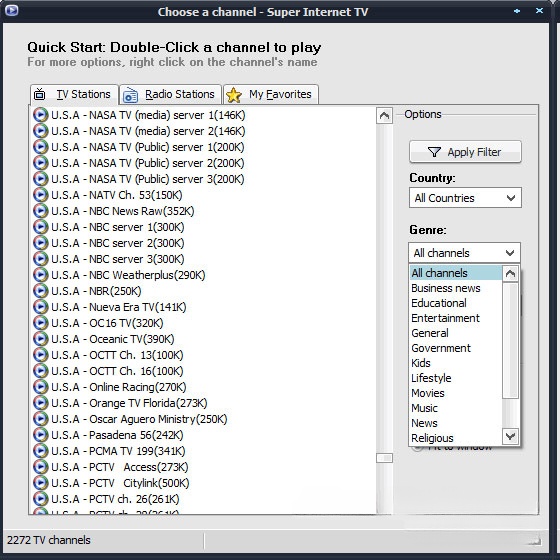Click the play icon next to Pasadena 56
This screenshot has height=560, width=560.
point(40,435)
